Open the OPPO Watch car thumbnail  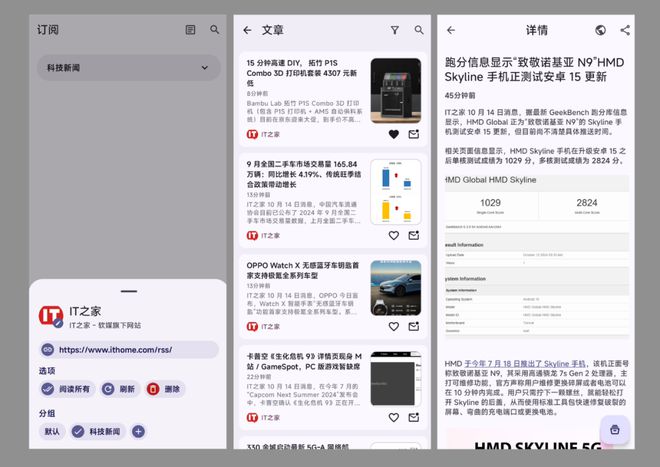tap(396, 288)
